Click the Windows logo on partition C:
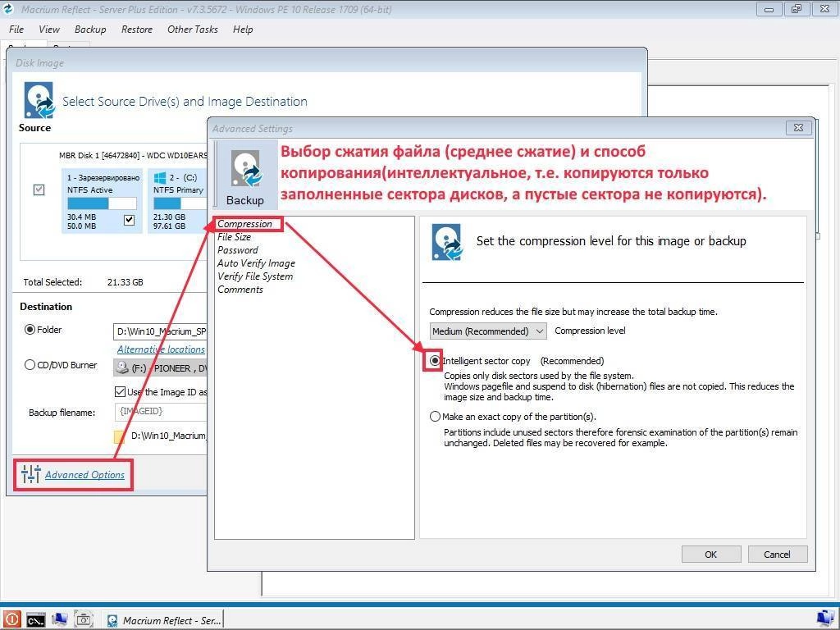Image resolution: width=840 pixels, height=630 pixels. tap(160, 177)
